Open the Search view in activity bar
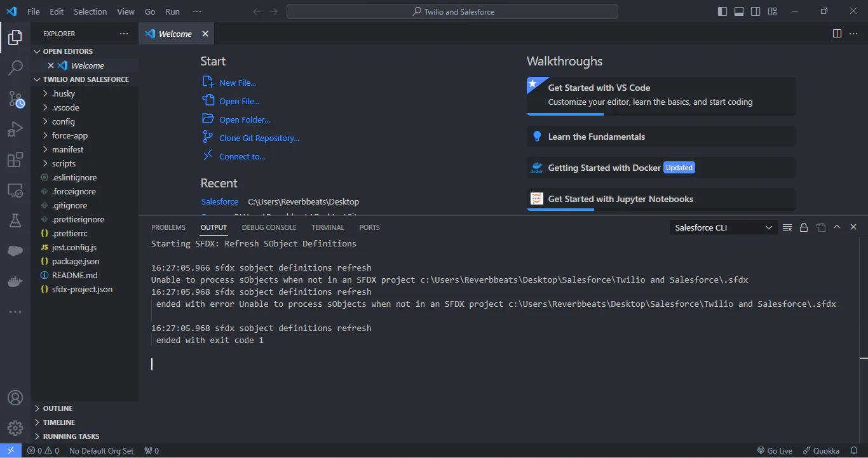The height and width of the screenshot is (458, 868). [15, 67]
